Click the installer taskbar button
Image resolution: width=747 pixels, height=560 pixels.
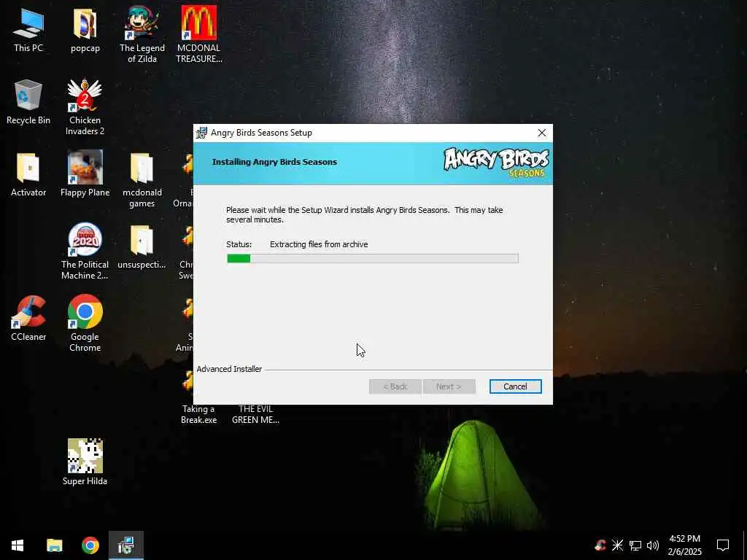[126, 545]
